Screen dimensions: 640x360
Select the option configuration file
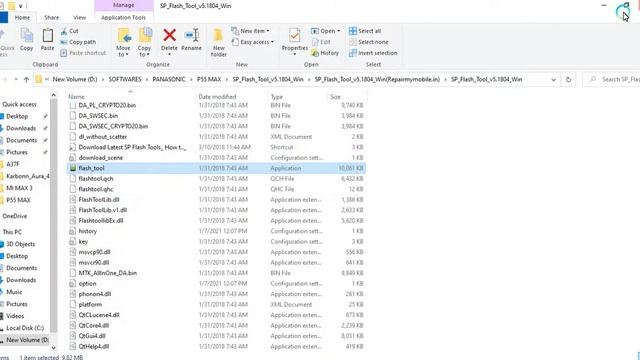pos(216,283)
